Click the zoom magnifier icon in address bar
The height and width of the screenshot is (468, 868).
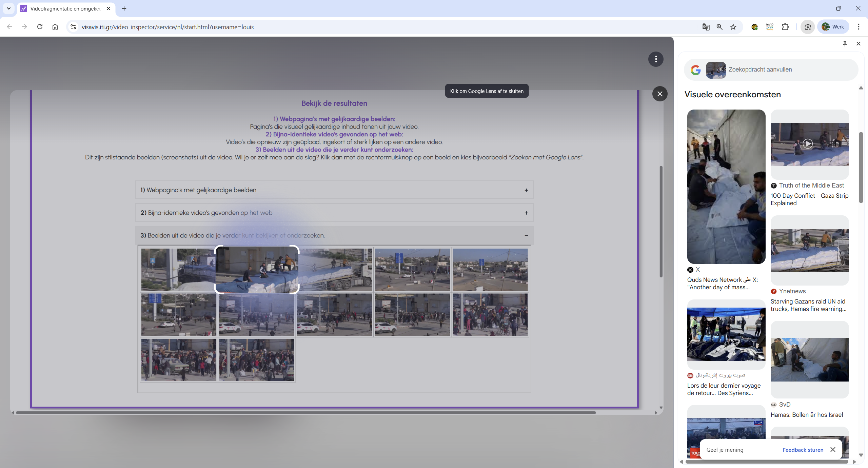(719, 27)
